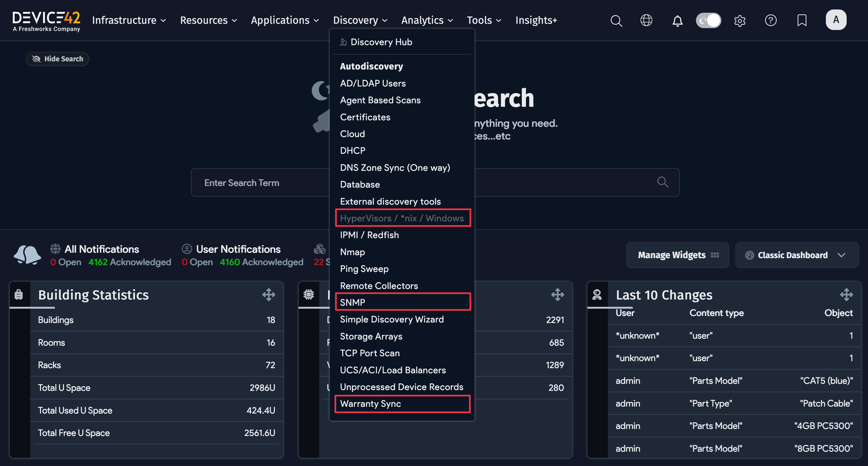This screenshot has height=466, width=868.
Task: Open the user avatar menu
Action: click(836, 19)
